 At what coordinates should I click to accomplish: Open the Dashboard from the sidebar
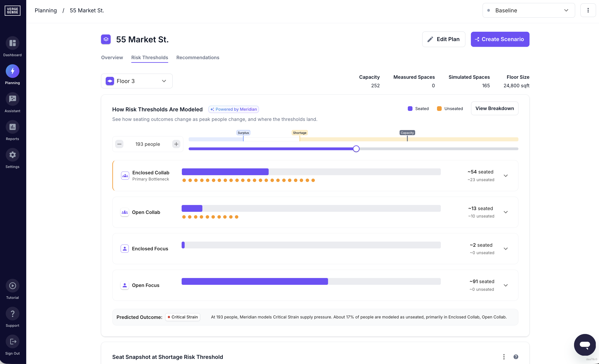pos(12,43)
